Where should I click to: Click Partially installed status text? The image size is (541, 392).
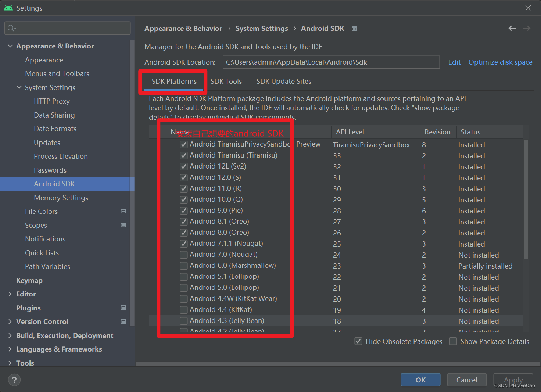click(x=485, y=266)
